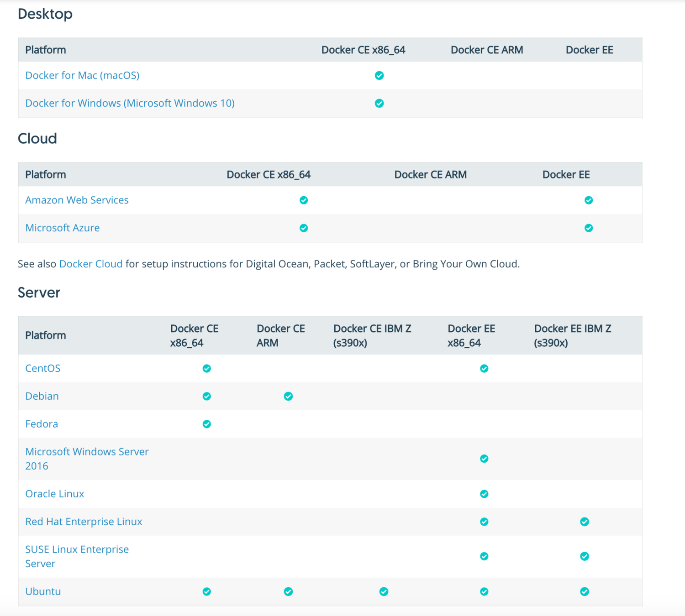This screenshot has height=616, width=685.
Task: Click Ubuntu Docker EE IBM Z checkmark
Action: click(x=585, y=591)
